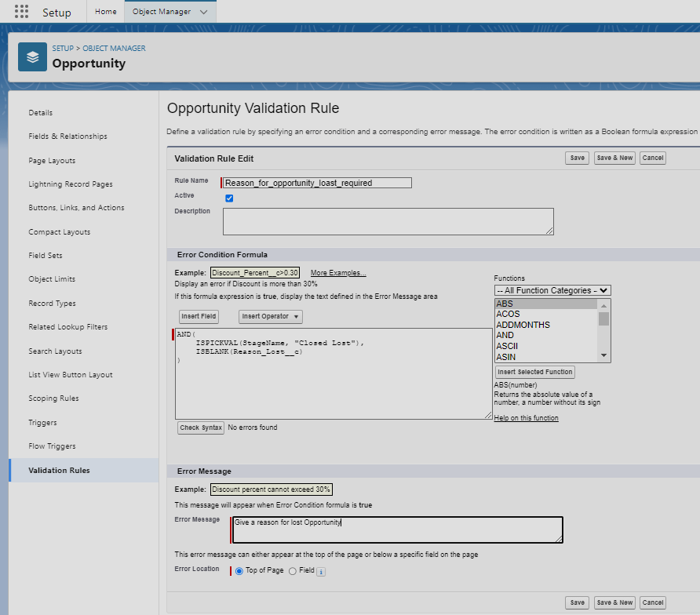Open List View Button Layout
This screenshot has width=700, height=615.
[71, 375]
